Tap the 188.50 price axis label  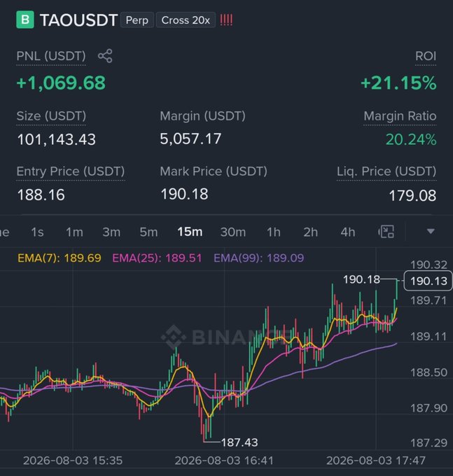(x=428, y=372)
